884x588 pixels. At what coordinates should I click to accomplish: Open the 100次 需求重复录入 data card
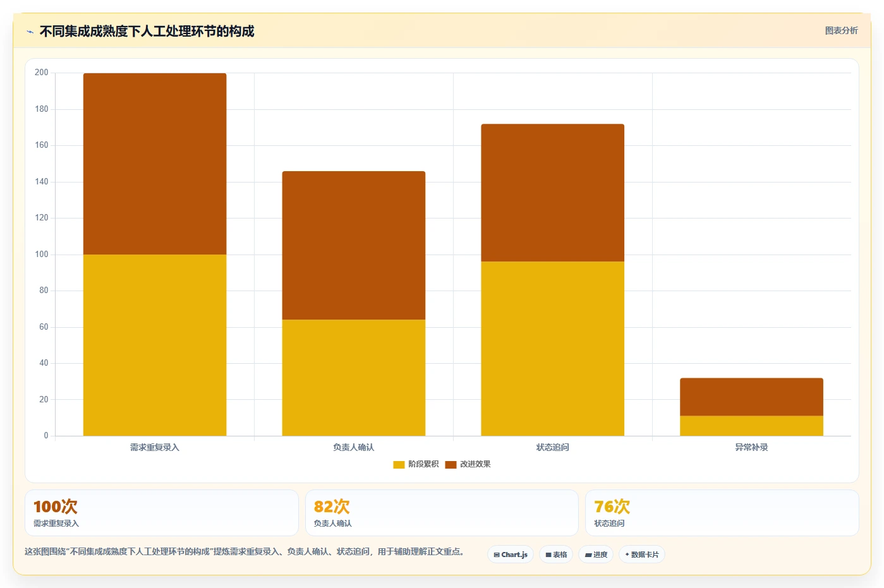(x=162, y=513)
